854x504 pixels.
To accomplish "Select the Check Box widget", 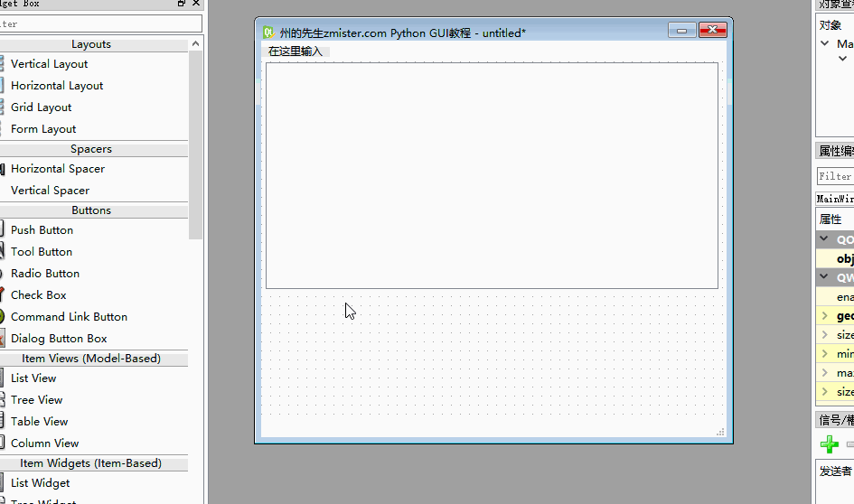I will point(38,295).
